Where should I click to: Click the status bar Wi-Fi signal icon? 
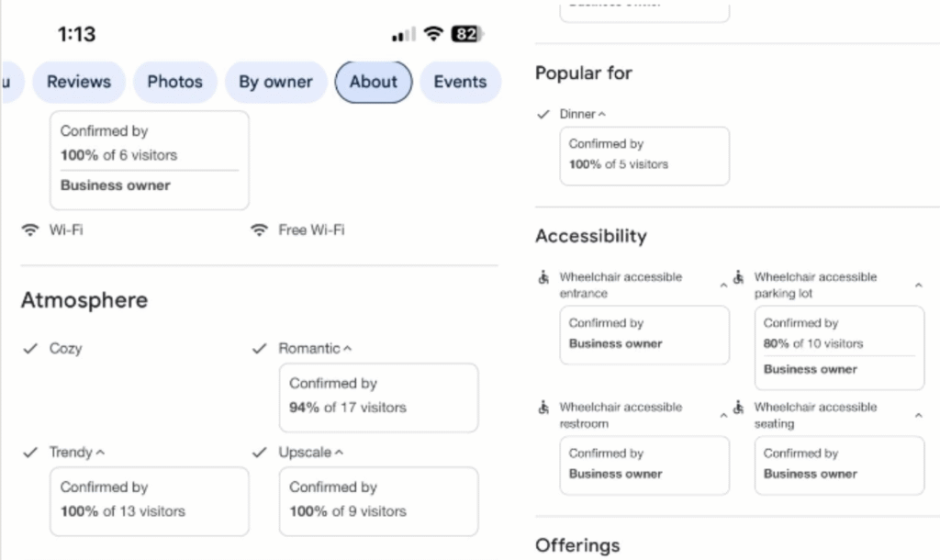[x=432, y=34]
